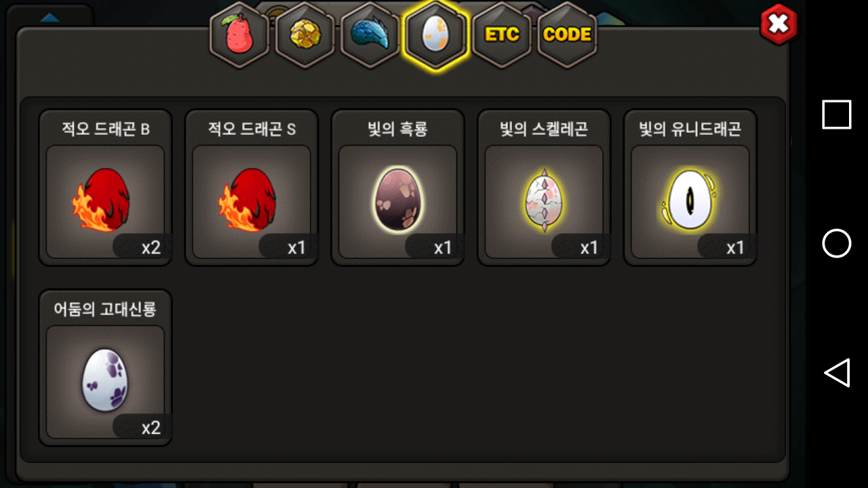Select the spotted egg tab
The width and height of the screenshot is (868, 488).
pos(435,35)
